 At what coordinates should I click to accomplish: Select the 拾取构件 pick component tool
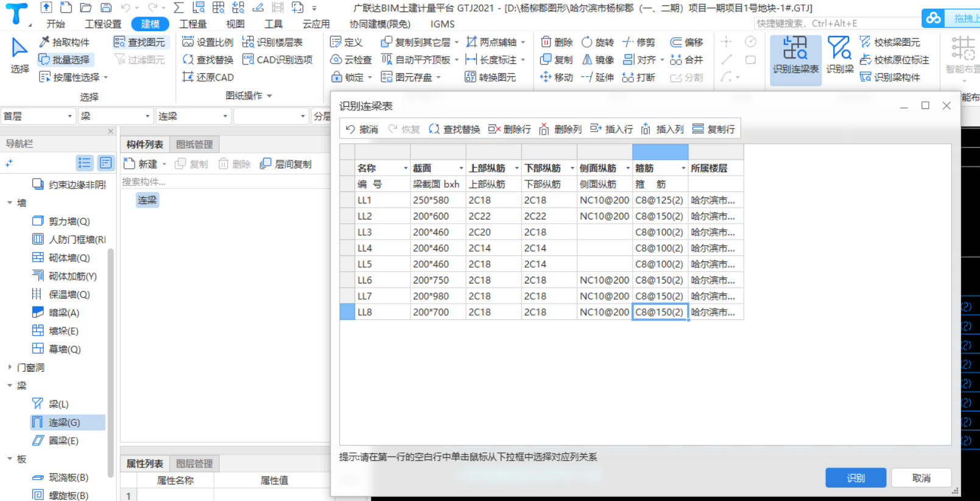(65, 42)
